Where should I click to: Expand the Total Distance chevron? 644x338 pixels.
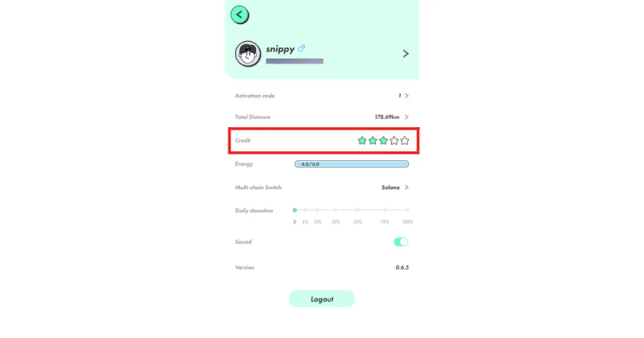[x=407, y=117]
